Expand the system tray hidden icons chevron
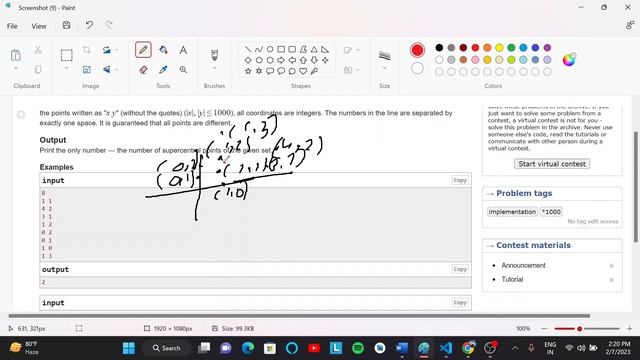 point(515,348)
